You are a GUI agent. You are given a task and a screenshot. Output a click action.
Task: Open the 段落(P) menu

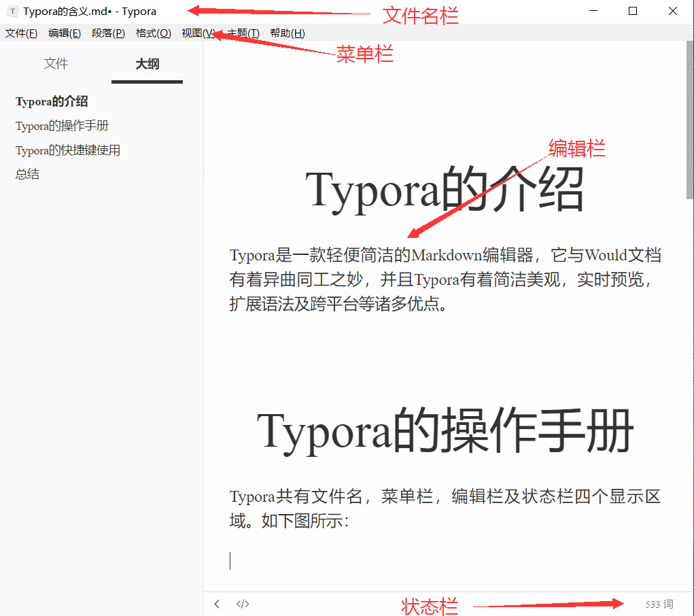(107, 33)
